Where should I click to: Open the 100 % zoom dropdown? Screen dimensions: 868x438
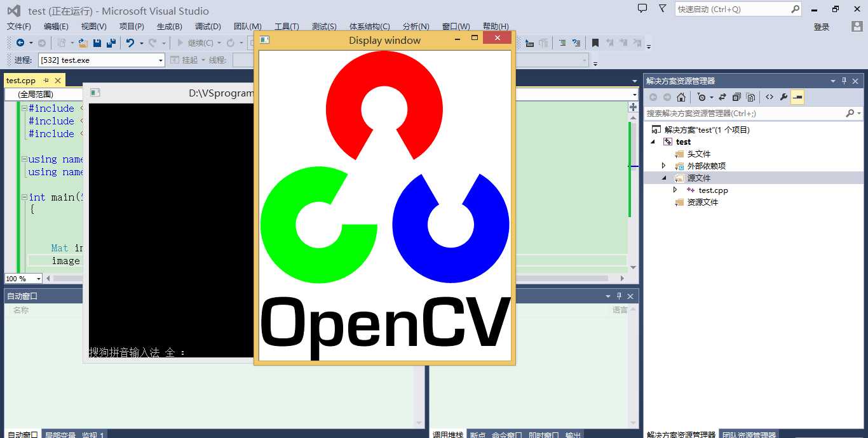[x=38, y=279]
